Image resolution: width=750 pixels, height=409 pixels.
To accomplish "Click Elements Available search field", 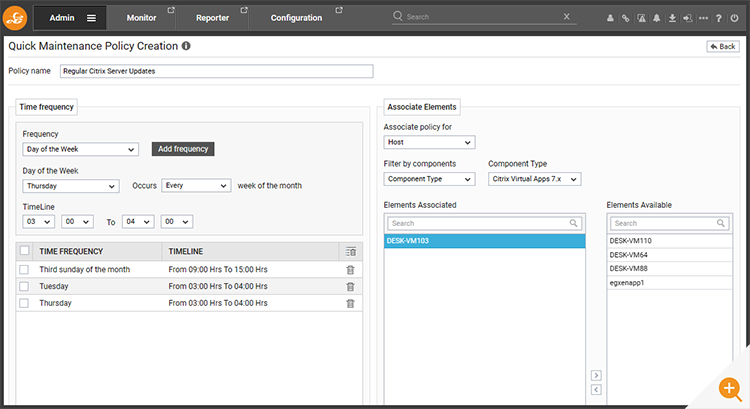I will pyautogui.click(x=670, y=223).
